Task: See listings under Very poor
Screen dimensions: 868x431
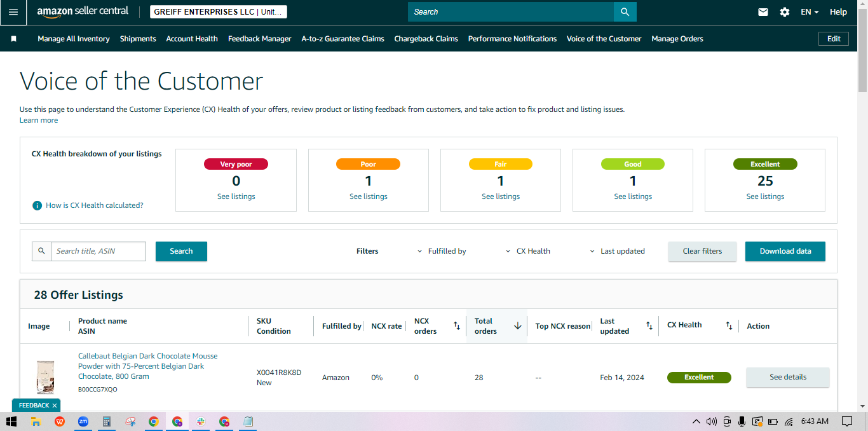Action: tap(236, 196)
